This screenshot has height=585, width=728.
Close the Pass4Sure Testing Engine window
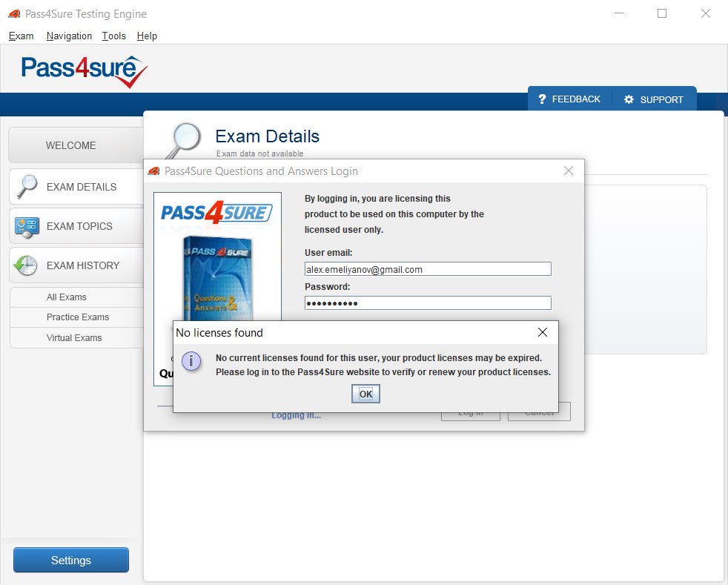click(706, 13)
